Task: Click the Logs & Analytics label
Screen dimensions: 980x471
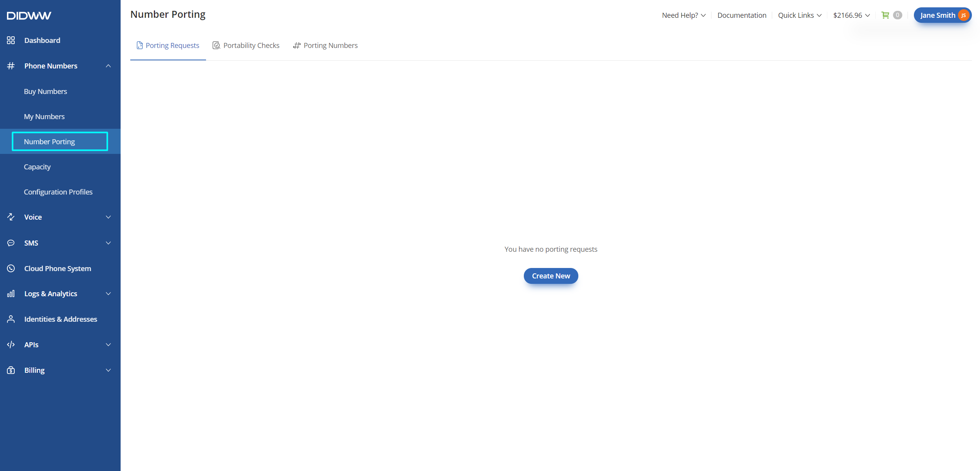Action: [51, 294]
